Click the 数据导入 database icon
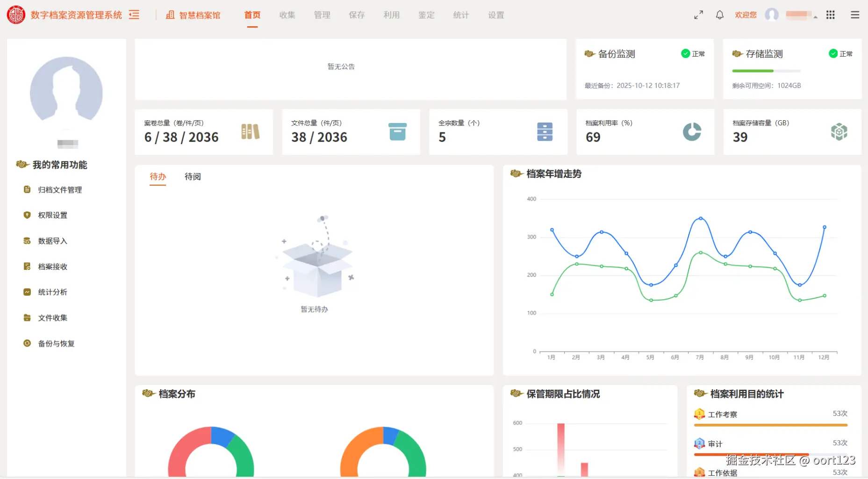Image resolution: width=868 pixels, height=479 pixels. 27,241
